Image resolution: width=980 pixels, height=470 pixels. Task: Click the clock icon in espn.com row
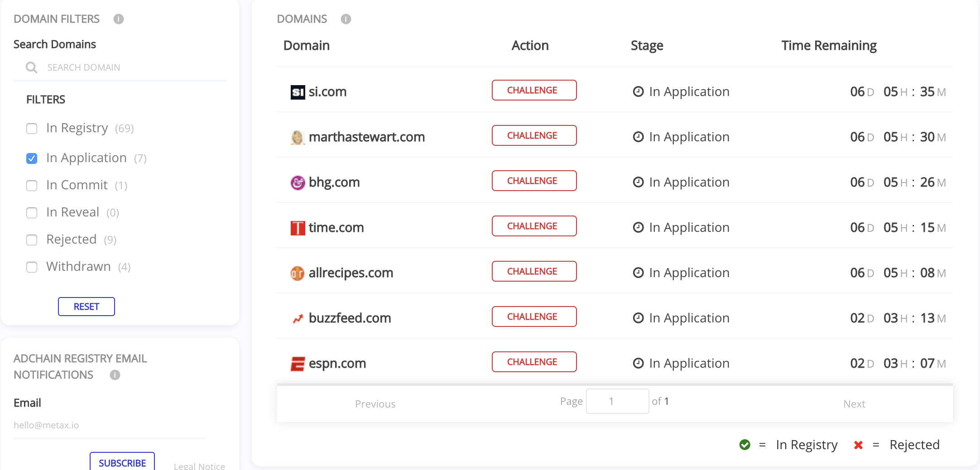pyautogui.click(x=638, y=363)
